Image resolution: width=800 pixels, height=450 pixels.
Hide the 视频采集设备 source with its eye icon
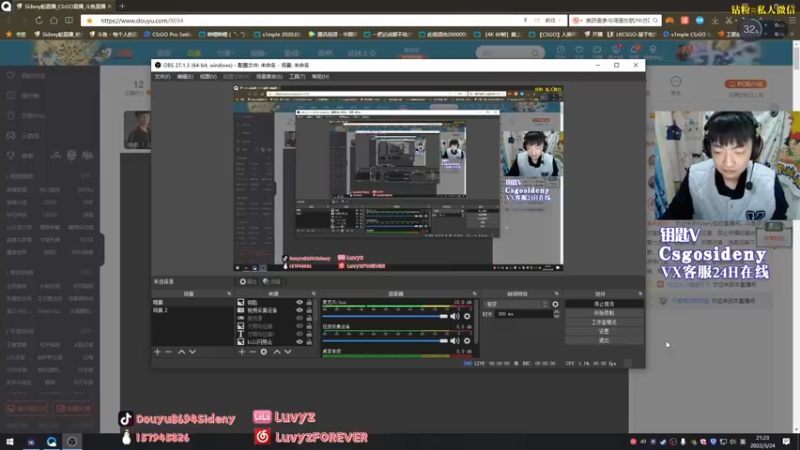(299, 310)
